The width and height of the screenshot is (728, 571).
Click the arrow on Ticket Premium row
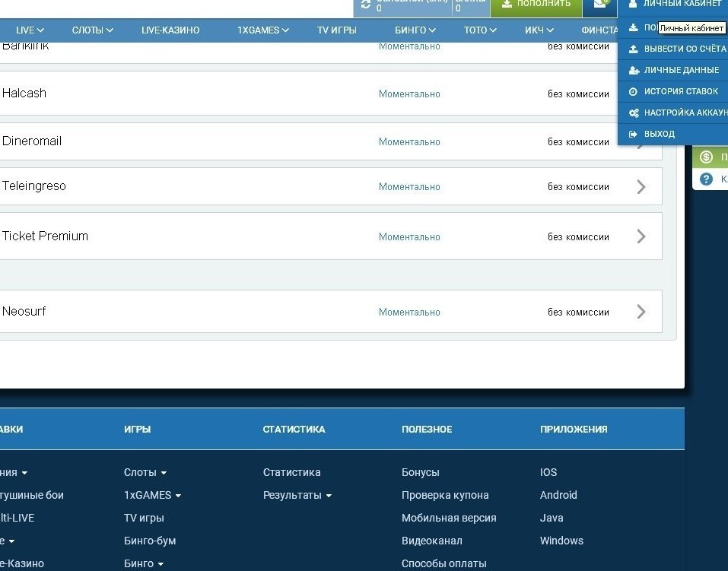[x=641, y=236]
